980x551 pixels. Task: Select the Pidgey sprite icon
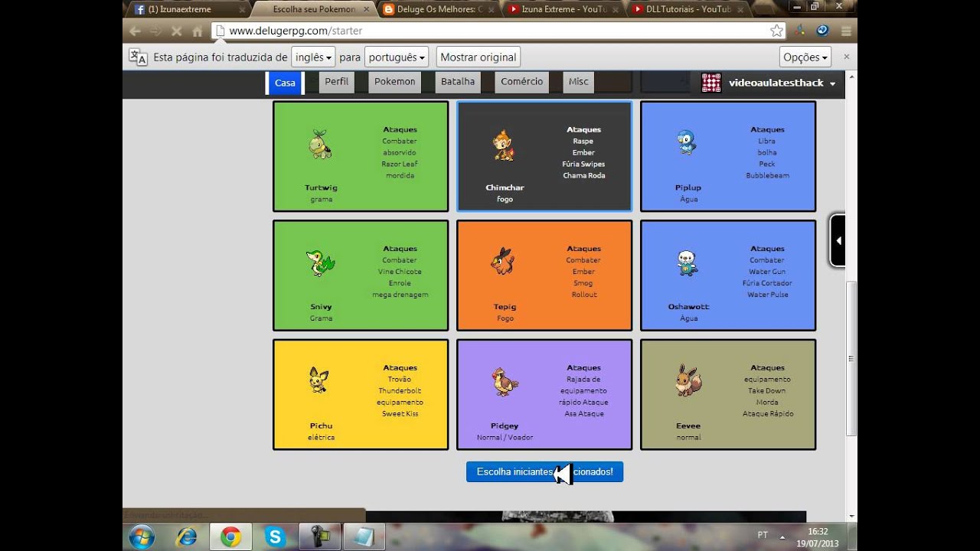click(x=505, y=382)
